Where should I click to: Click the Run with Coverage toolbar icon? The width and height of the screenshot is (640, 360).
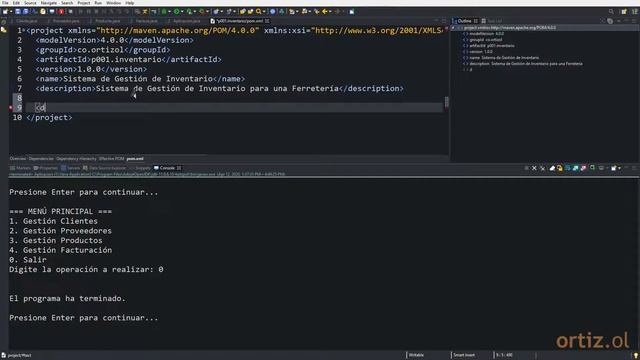(189, 11)
